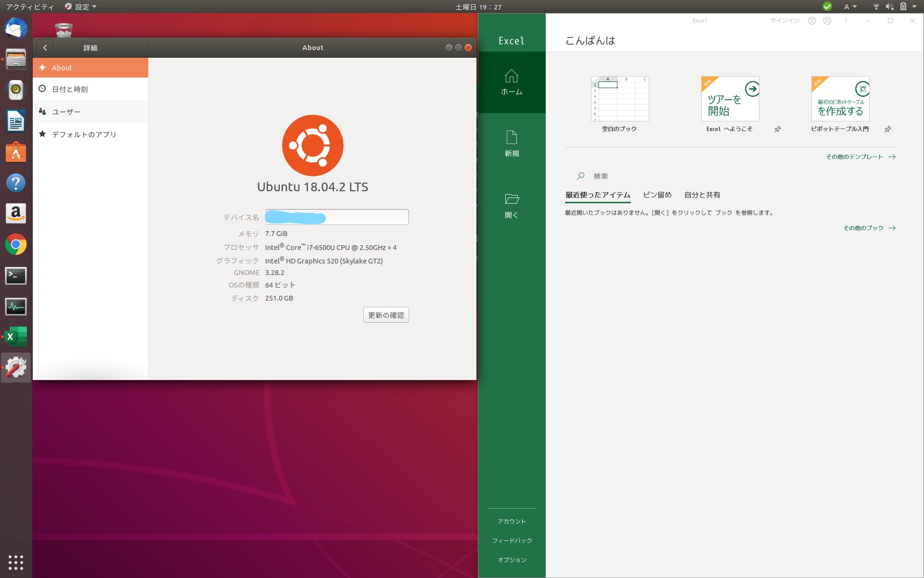Click the デバイス名 input field

pos(336,217)
